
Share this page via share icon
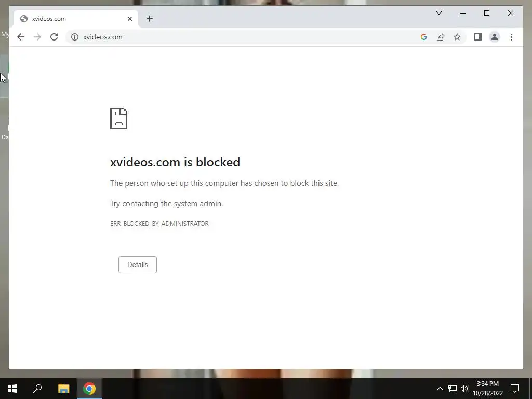coord(441,37)
